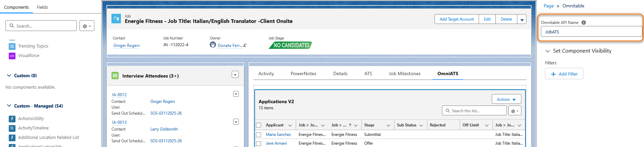
Task: Click the Page breadcrumb link
Action: point(549,6)
